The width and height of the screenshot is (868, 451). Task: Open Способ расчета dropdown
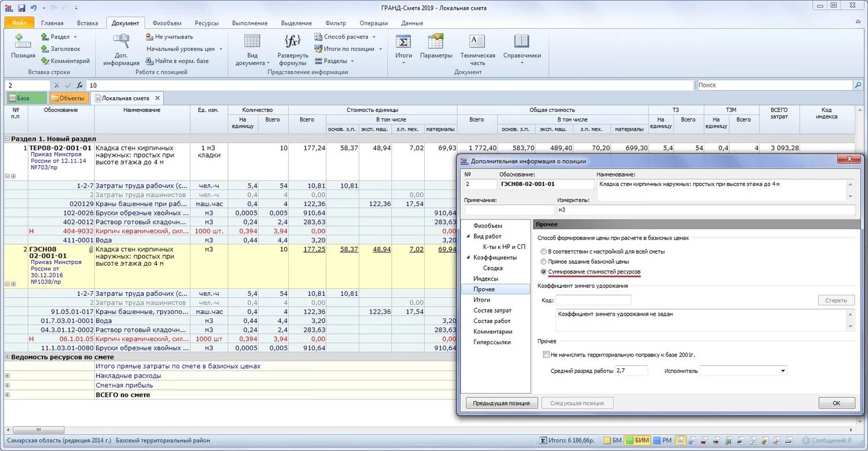click(374, 37)
